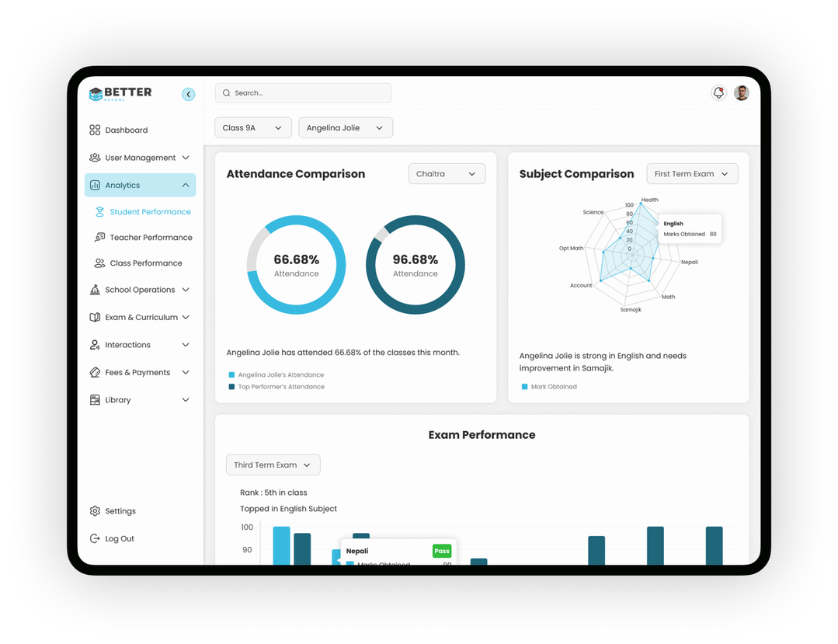Screen dimensions: 838x644
Task: Click the Dashboard grid icon
Action: tap(95, 131)
